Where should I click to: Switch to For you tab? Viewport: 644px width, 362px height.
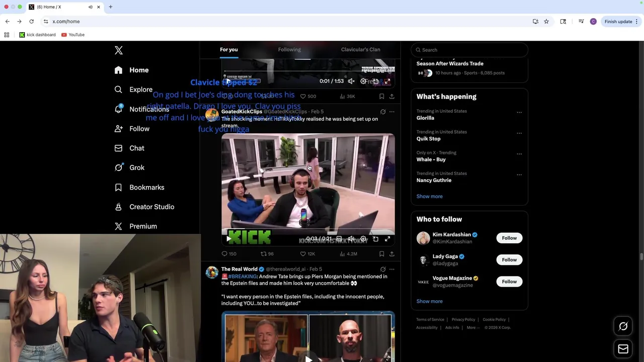229,50
